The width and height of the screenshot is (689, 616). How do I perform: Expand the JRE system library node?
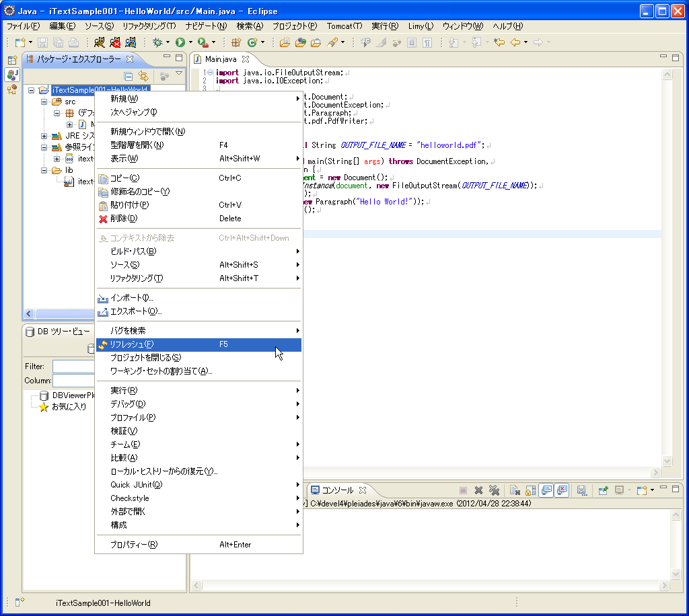44,136
